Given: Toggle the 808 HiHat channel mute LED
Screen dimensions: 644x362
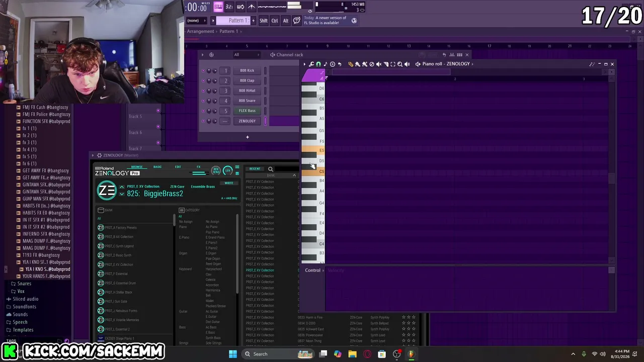Looking at the screenshot, I should coord(203,91).
